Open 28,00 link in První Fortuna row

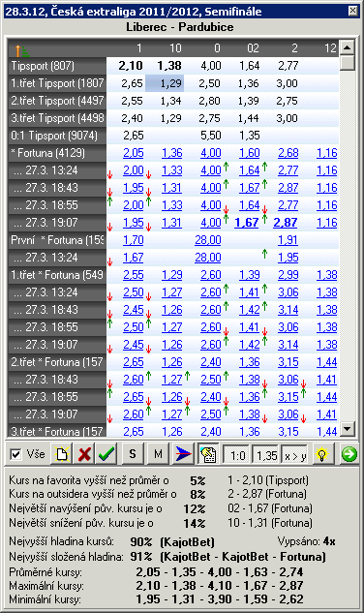click(208, 240)
